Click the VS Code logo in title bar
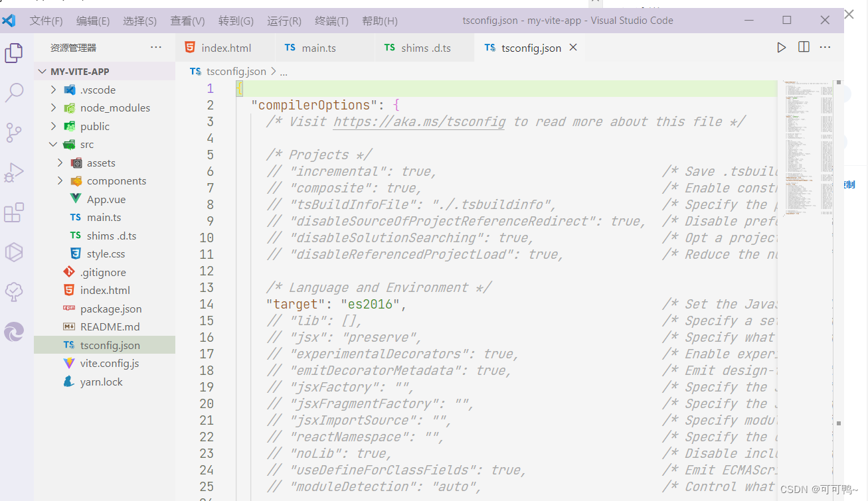Screen dimensions: 868x501 point(9,21)
